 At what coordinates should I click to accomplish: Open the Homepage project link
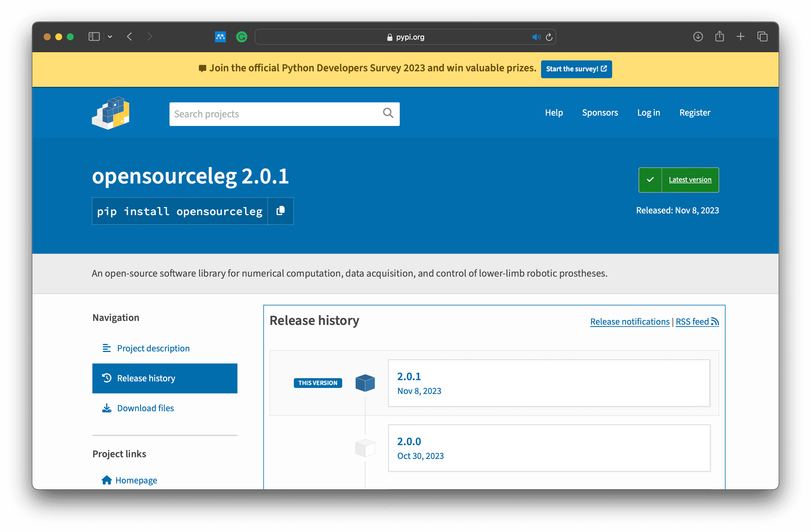[x=136, y=480]
